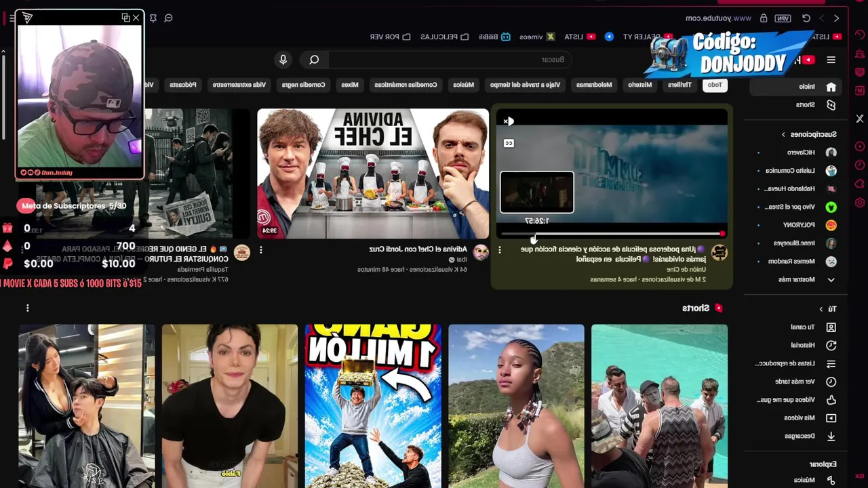Screen dimensions: 868x488
Task: Unmute the video preview sound
Action: point(508,121)
